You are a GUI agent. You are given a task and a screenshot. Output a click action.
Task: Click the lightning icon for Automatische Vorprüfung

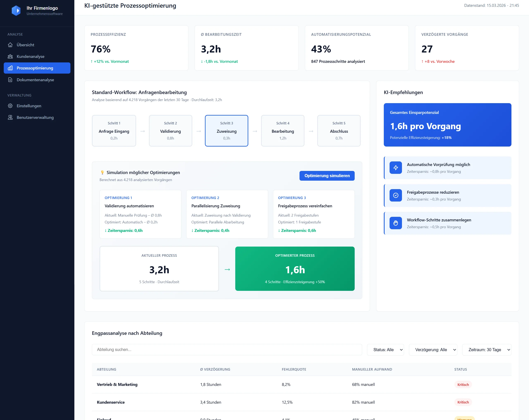(x=396, y=168)
